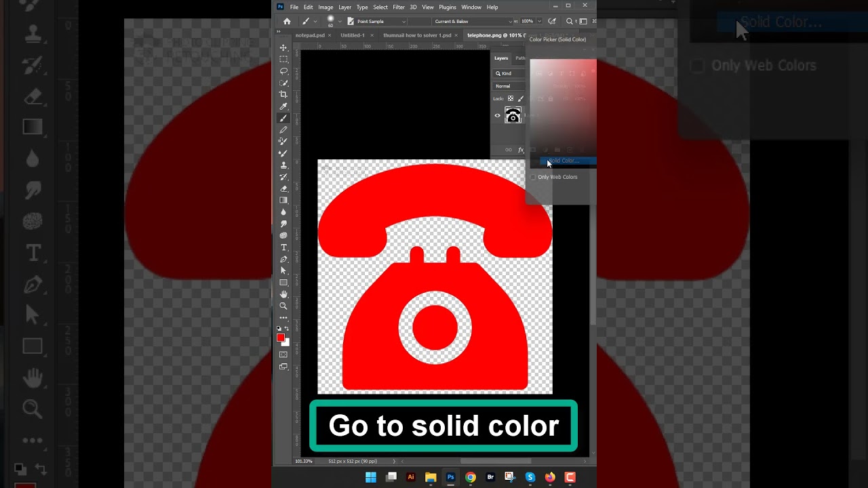
Task: Select the Eraser tool
Action: 283,188
